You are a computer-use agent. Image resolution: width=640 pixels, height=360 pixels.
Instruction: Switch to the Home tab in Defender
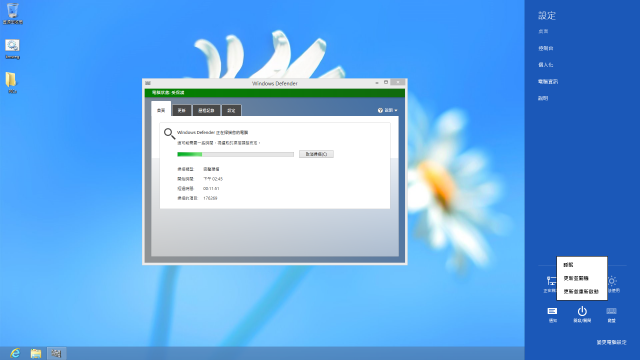point(161,110)
